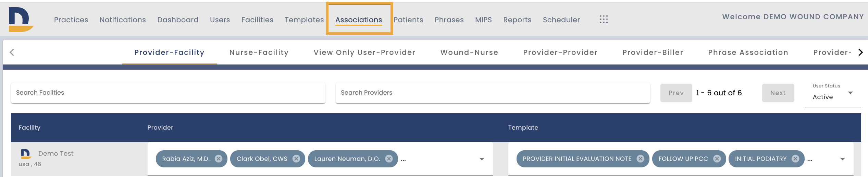868x177 pixels.
Task: Click the Prev pagination button
Action: pos(676,93)
